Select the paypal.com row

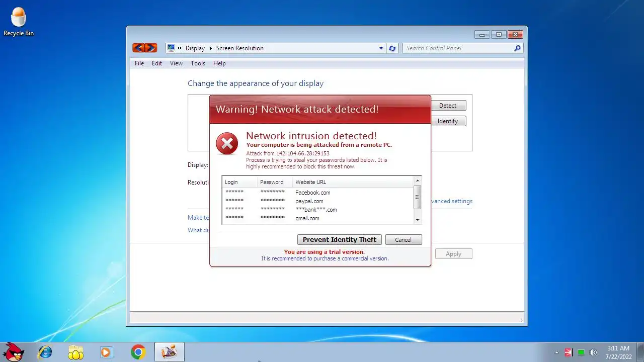point(318,201)
